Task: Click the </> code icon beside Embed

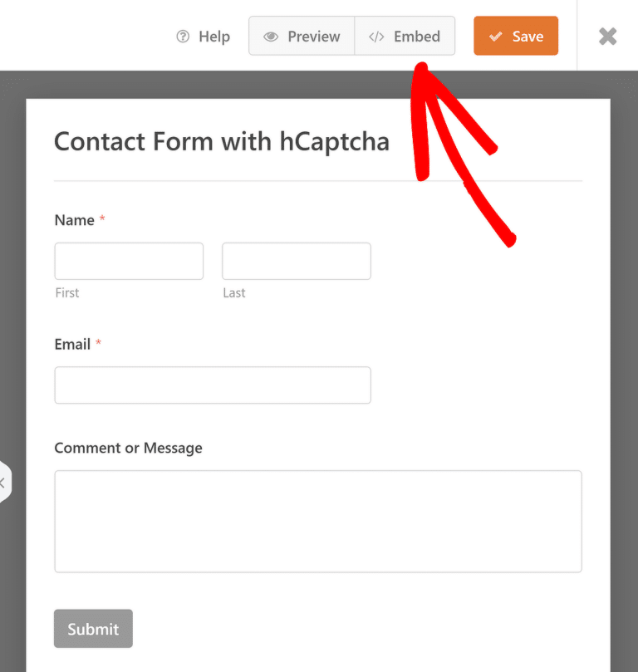Action: [375, 36]
